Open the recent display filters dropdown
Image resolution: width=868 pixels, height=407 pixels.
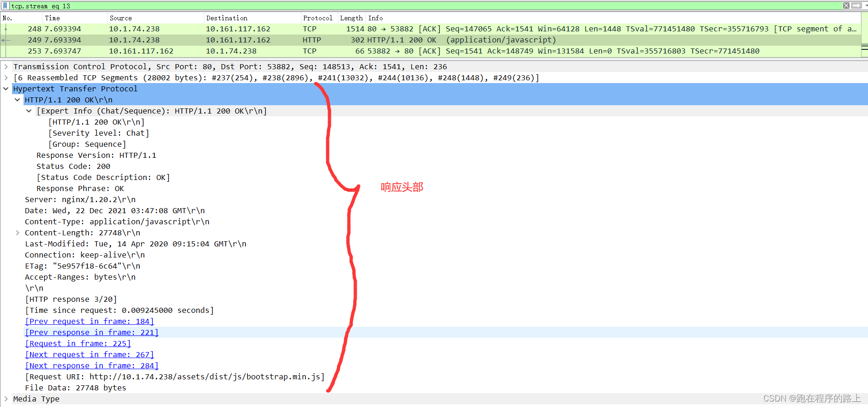point(866,6)
